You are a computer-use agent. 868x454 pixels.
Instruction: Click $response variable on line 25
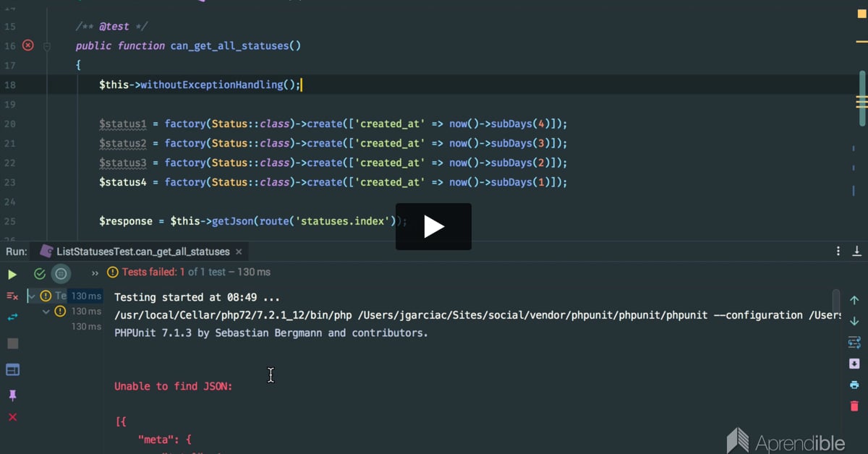126,221
